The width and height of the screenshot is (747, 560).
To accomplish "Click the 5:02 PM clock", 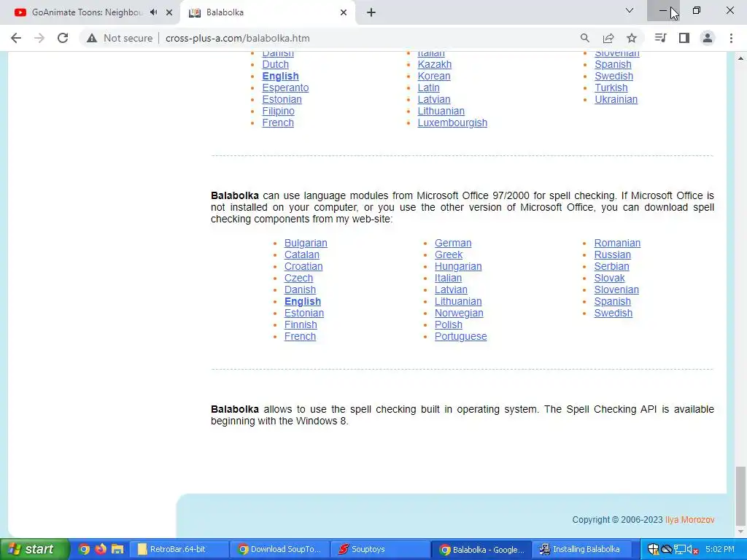I will (x=720, y=550).
